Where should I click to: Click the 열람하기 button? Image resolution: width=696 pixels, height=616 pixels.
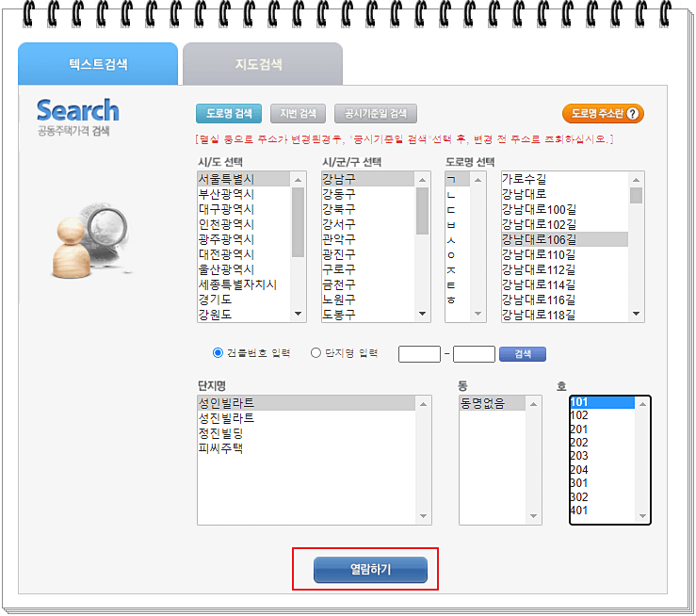coord(370,570)
